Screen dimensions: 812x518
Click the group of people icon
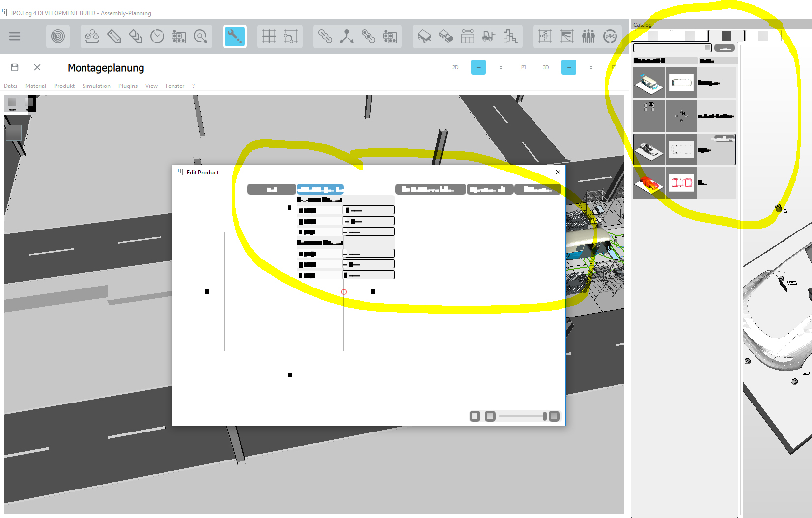coord(588,36)
